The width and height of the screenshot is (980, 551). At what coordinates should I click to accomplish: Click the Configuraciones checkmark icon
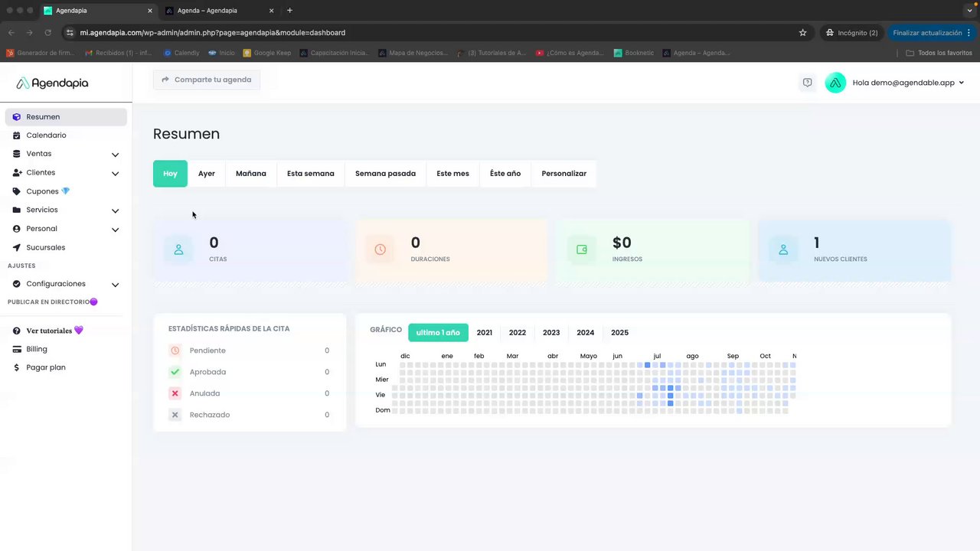click(17, 284)
